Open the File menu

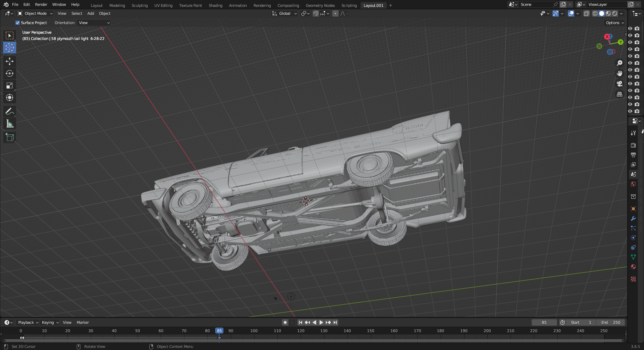pyautogui.click(x=15, y=4)
